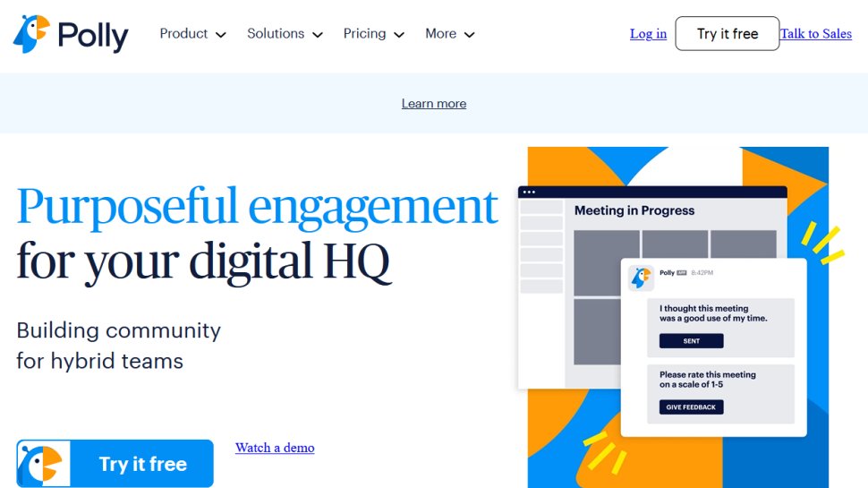Click 'Please rate this meeting' message text

pyautogui.click(x=708, y=380)
